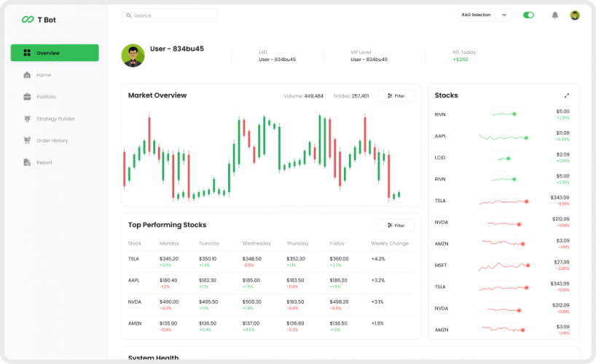Click the Portfolio briefcase icon
The image size is (596, 364).
27,97
